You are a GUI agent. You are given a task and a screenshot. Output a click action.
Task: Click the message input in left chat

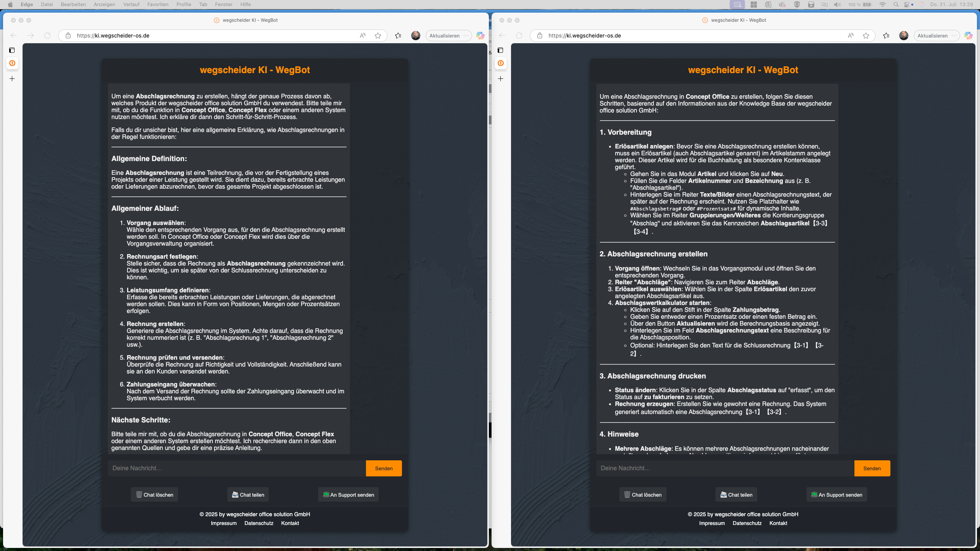click(x=237, y=468)
